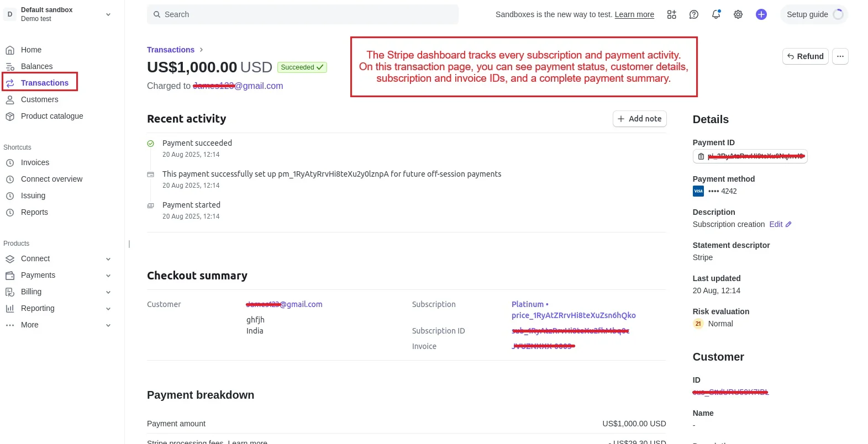The height and width of the screenshot is (444, 868).
Task: Go to Customers in sidebar
Action: 39,99
